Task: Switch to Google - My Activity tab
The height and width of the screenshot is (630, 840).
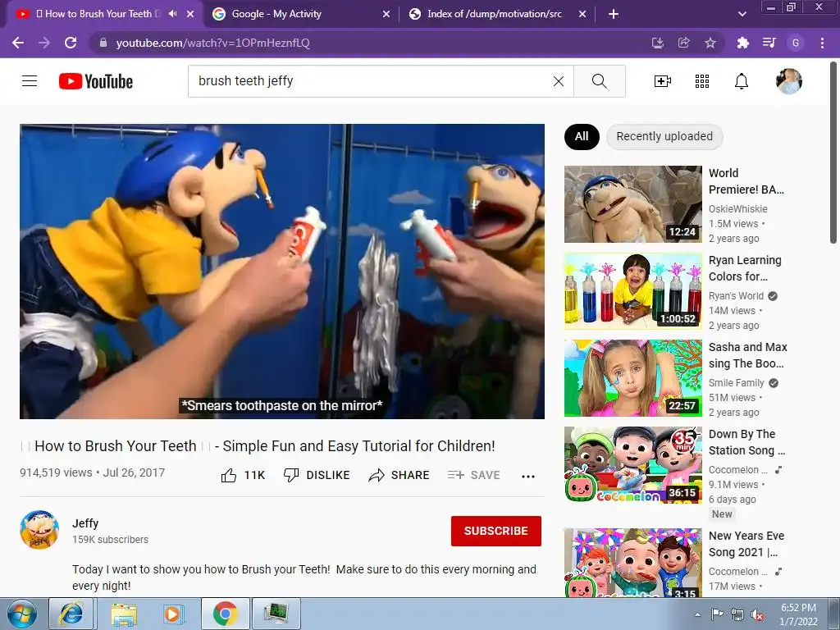Action: (300, 14)
